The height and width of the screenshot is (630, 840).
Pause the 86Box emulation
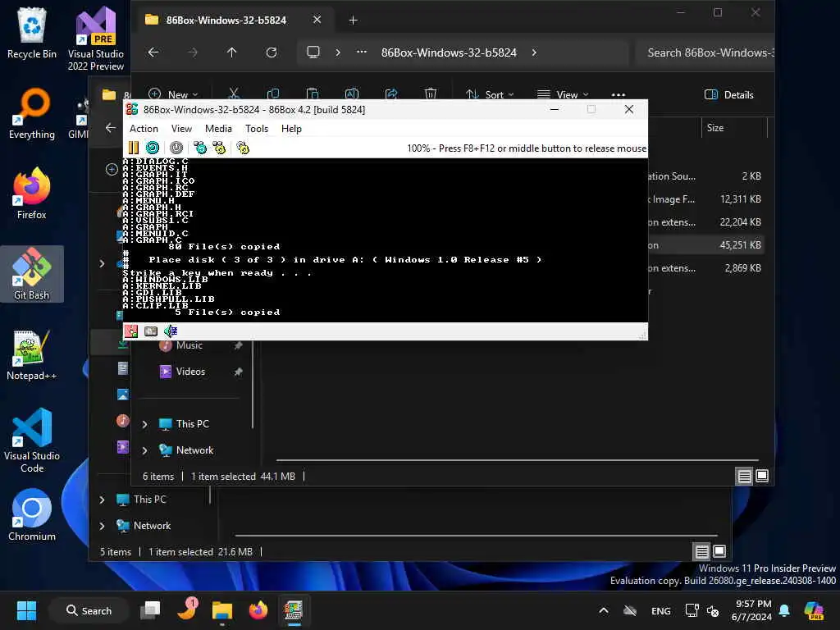(134, 148)
